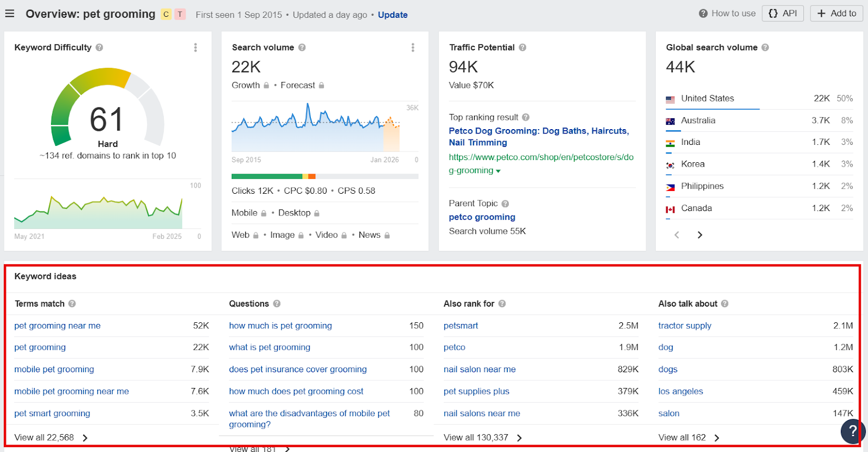Select the Korea country row
The image size is (868, 452).
pos(759,164)
